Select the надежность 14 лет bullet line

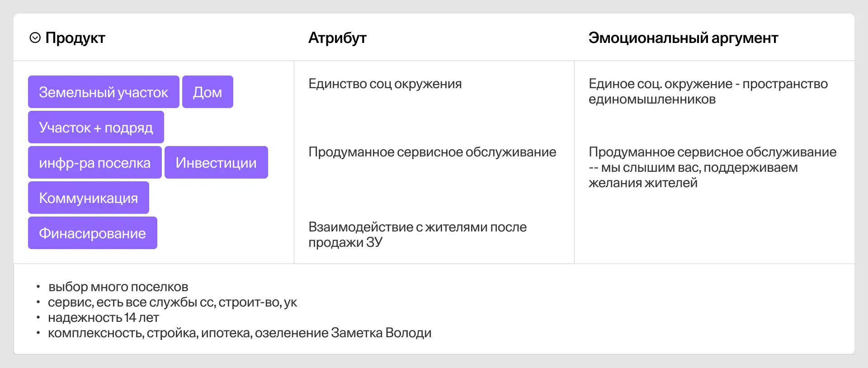[104, 318]
